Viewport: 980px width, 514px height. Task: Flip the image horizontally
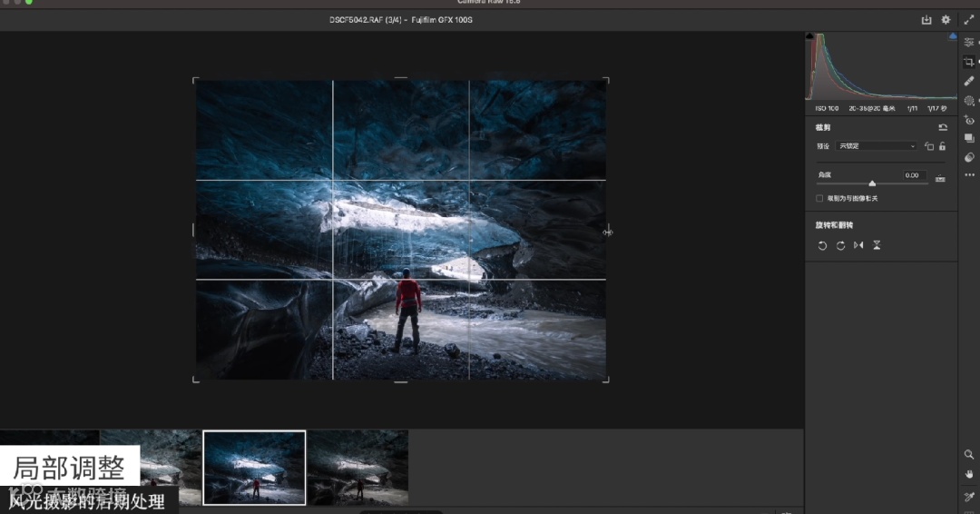[858, 245]
